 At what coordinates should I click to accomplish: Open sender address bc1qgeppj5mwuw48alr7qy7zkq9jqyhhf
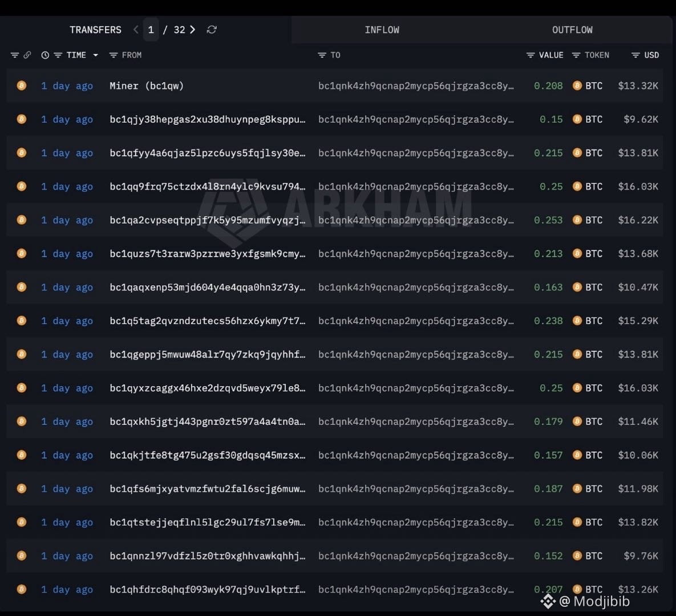pos(208,355)
